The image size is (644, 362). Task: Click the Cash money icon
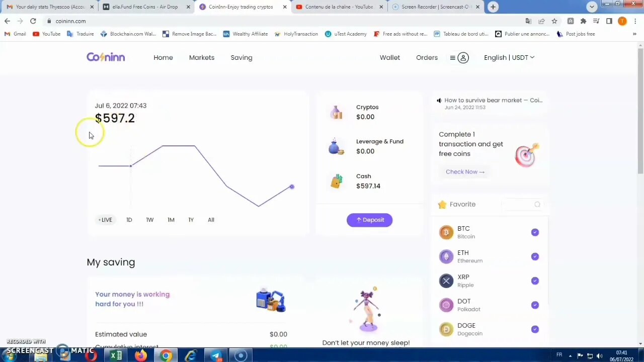(x=336, y=181)
